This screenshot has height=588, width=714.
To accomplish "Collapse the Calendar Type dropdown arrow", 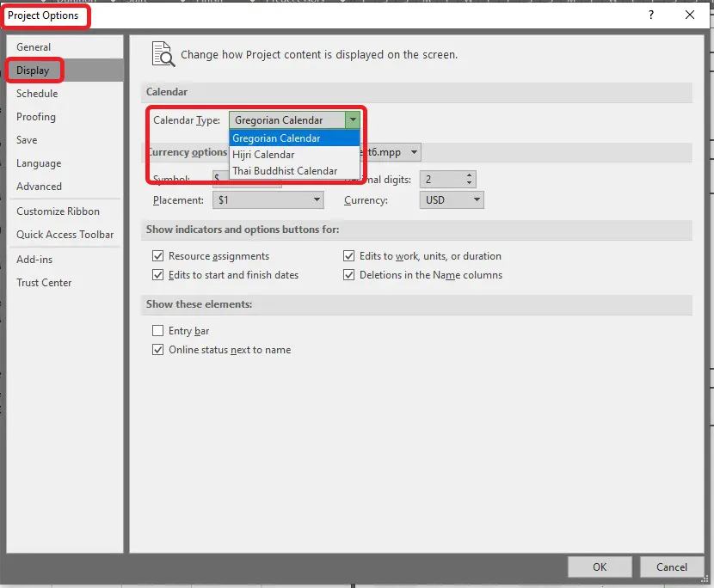I will pyautogui.click(x=352, y=120).
